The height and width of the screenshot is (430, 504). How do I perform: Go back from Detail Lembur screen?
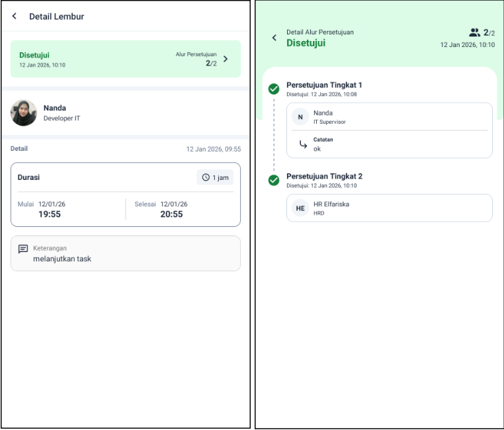(15, 16)
